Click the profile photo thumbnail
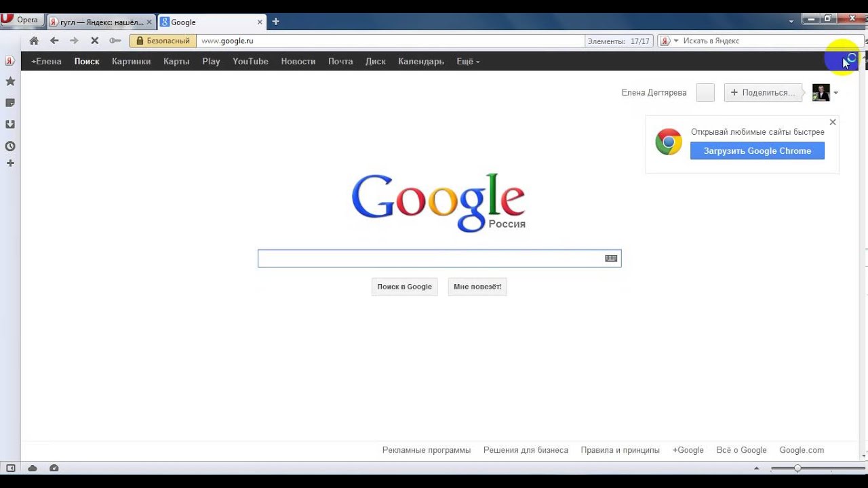This screenshot has width=868, height=488. [x=821, y=93]
